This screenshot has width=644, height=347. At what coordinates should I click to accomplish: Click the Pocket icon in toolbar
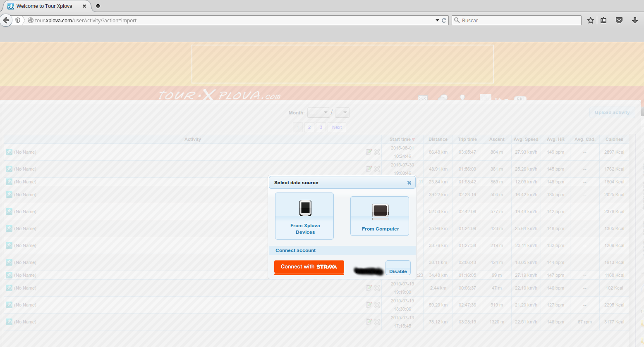pyautogui.click(x=619, y=20)
